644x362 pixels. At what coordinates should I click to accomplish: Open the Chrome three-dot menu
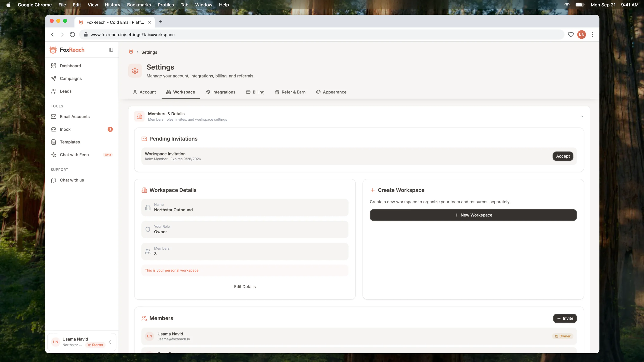pos(592,34)
